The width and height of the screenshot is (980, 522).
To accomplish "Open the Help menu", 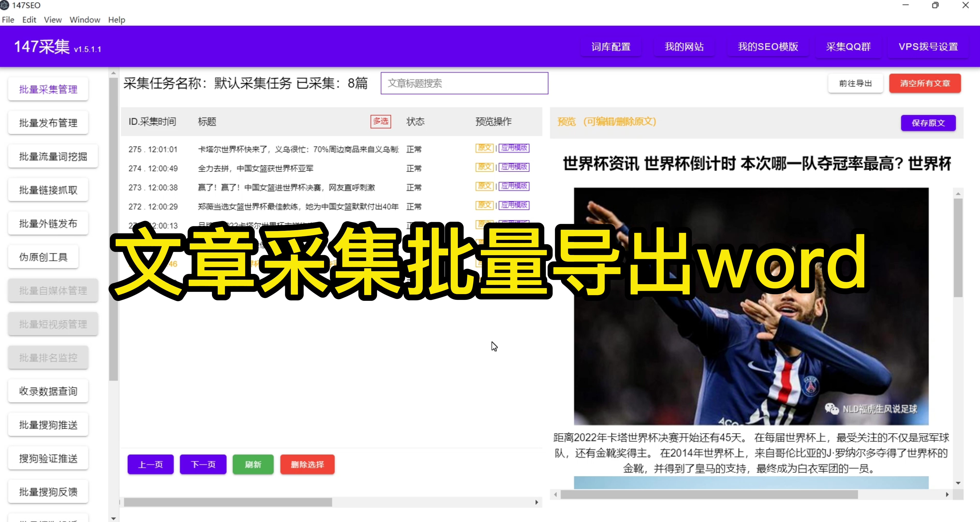I will (x=116, y=19).
